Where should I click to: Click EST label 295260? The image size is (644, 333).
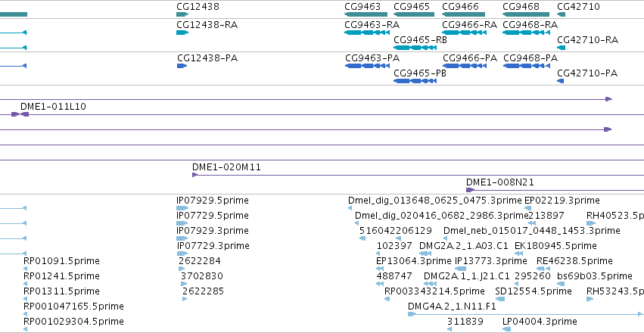point(532,276)
